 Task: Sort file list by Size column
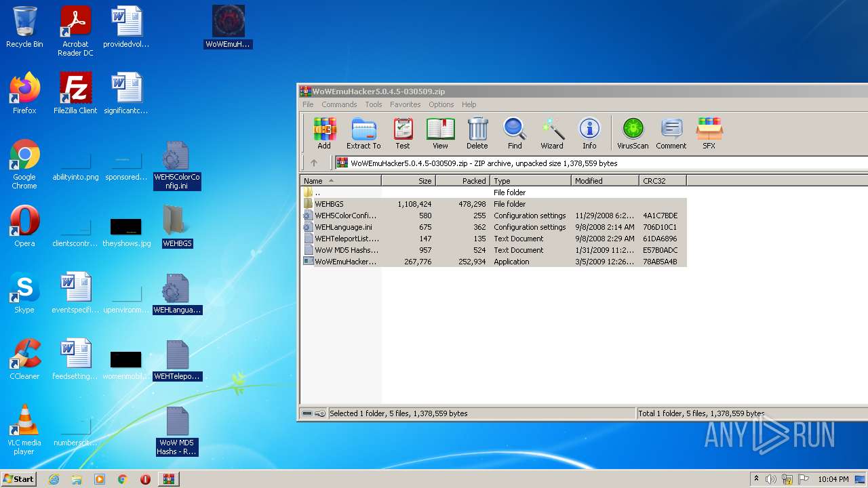[408, 181]
